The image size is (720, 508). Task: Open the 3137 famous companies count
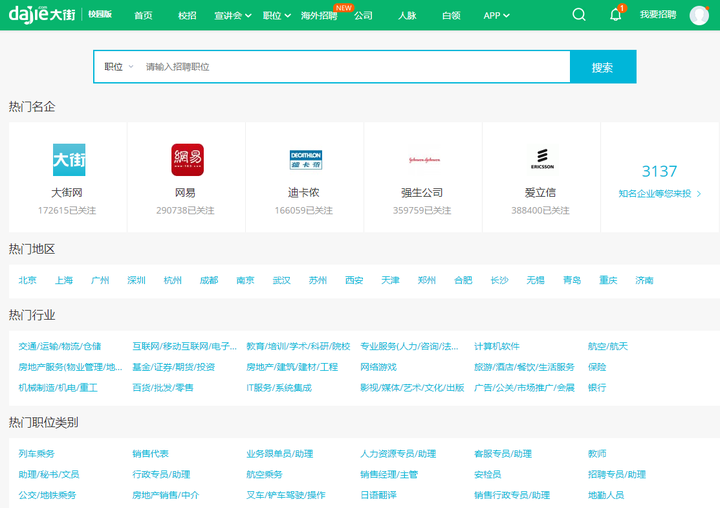pyautogui.click(x=659, y=171)
